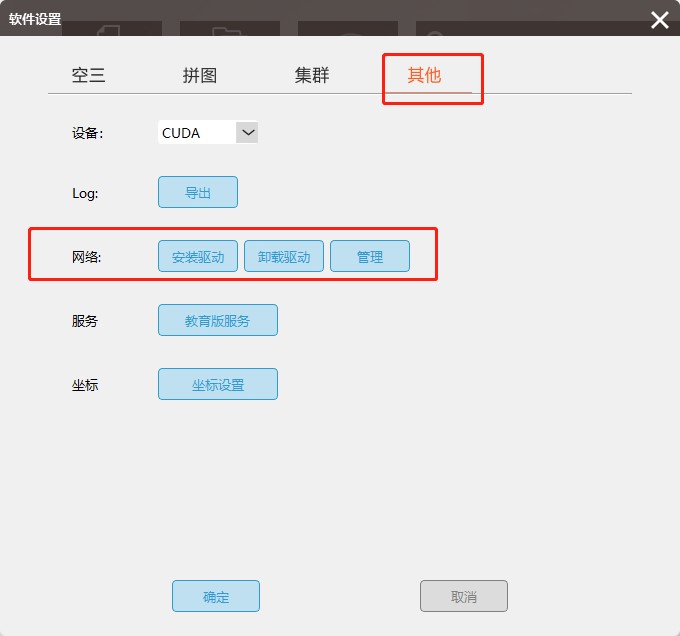
Task: Click the 软件设置 title bar text
Action: click(x=35, y=19)
